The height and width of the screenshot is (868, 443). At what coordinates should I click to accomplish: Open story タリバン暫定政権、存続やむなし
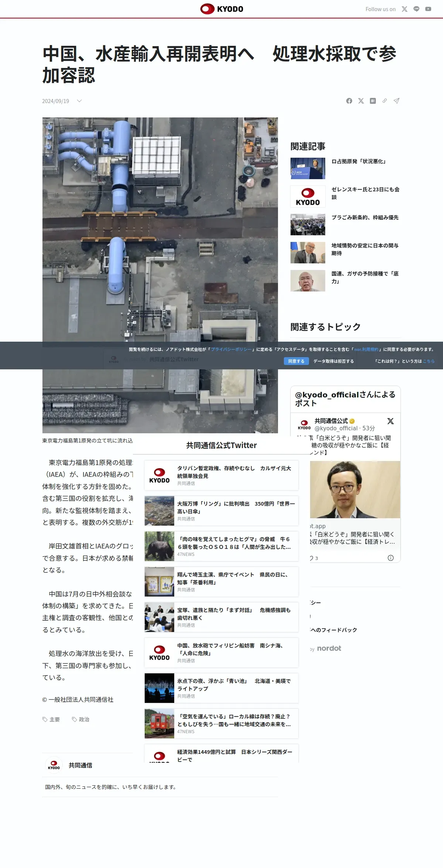coord(221,475)
